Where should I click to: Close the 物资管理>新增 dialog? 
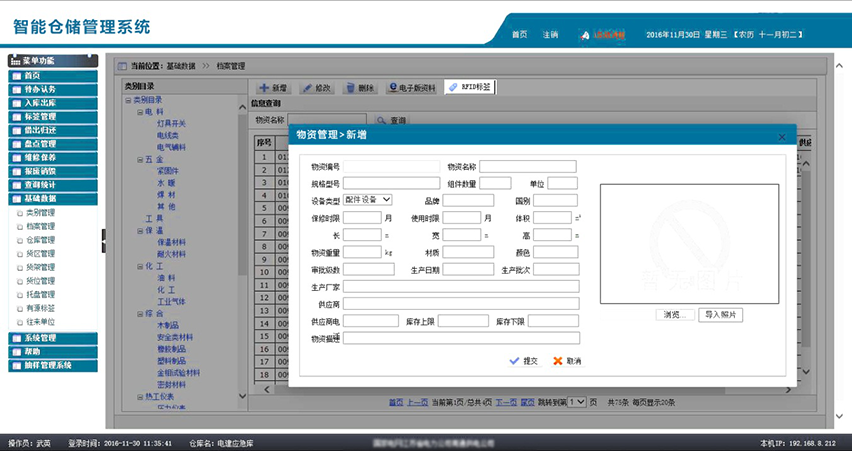(782, 137)
